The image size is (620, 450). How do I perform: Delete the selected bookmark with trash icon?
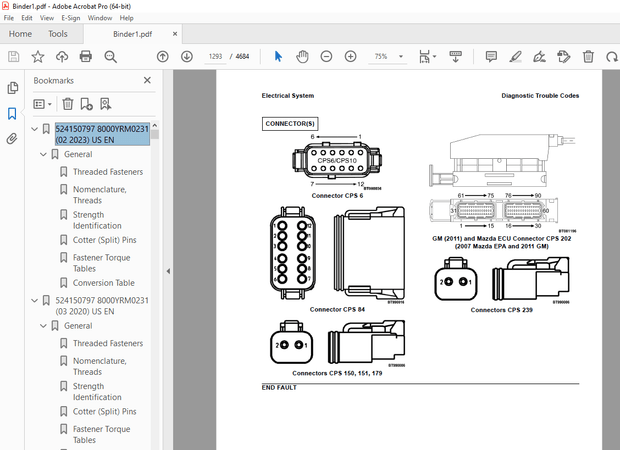tap(68, 103)
